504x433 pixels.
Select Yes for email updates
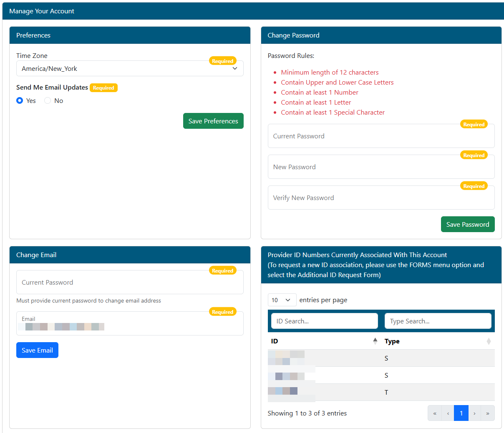(20, 101)
